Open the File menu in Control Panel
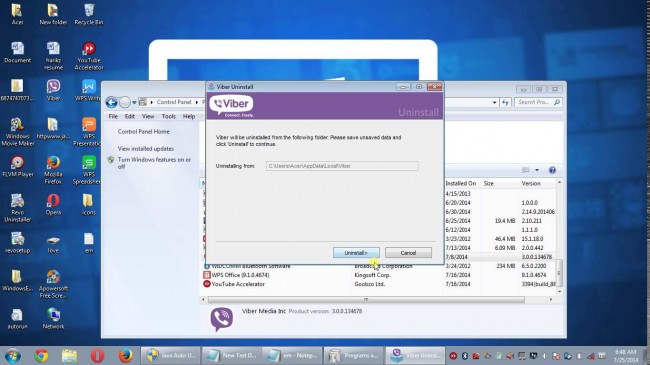 tap(113, 117)
